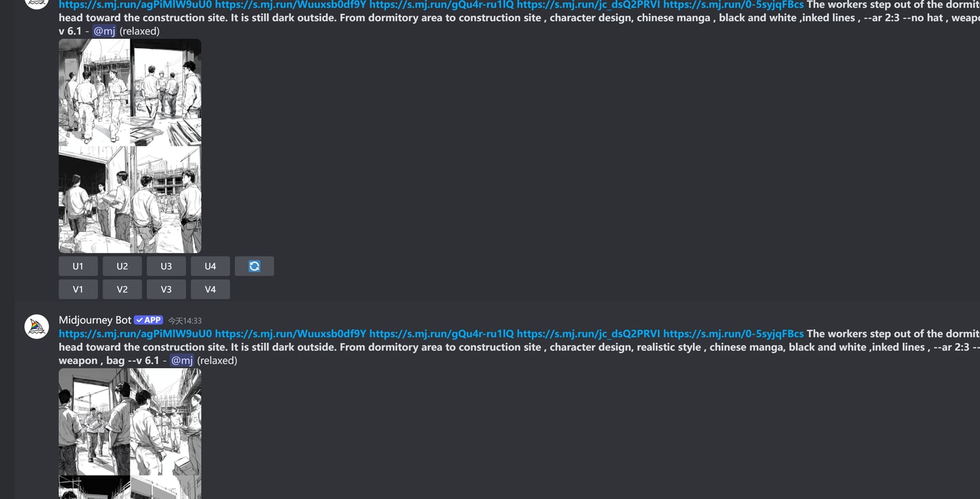The width and height of the screenshot is (980, 499).
Task: Click the V1 variation button
Action: pyautogui.click(x=78, y=289)
